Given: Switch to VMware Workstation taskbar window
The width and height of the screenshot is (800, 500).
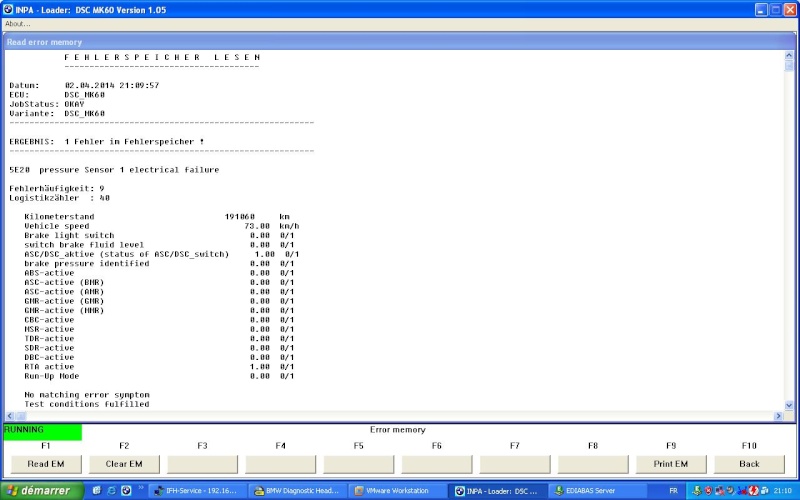Looking at the screenshot, I should point(398,491).
